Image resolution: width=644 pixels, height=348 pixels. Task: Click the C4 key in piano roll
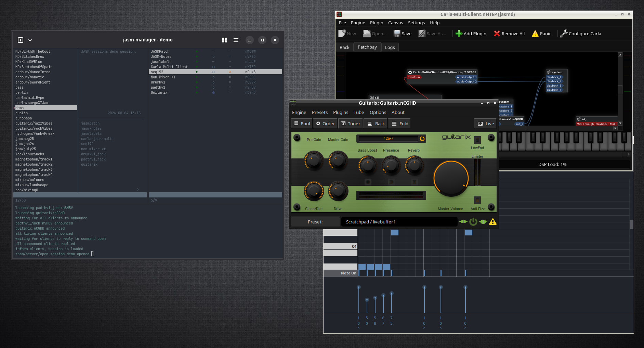tap(341, 246)
